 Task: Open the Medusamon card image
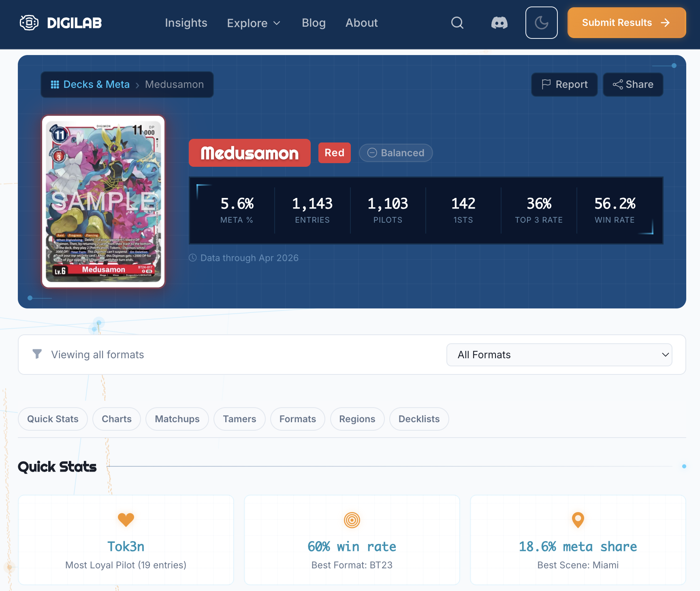(104, 202)
